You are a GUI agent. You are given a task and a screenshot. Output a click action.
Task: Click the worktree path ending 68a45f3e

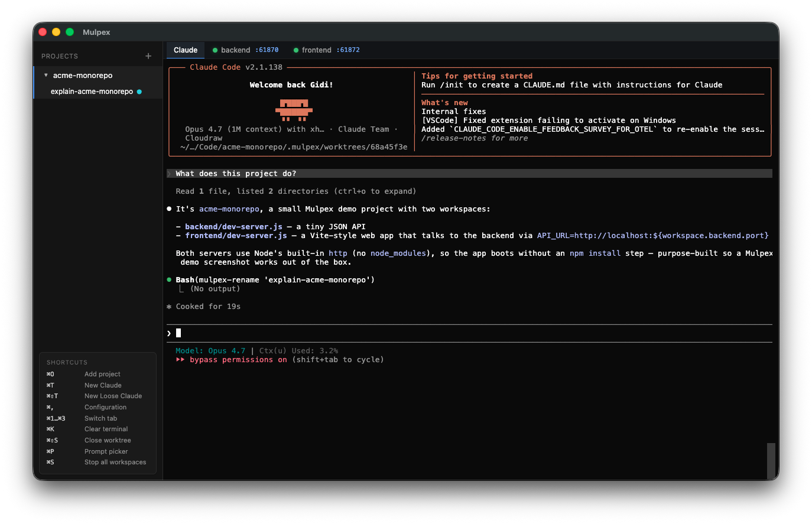[x=294, y=147]
